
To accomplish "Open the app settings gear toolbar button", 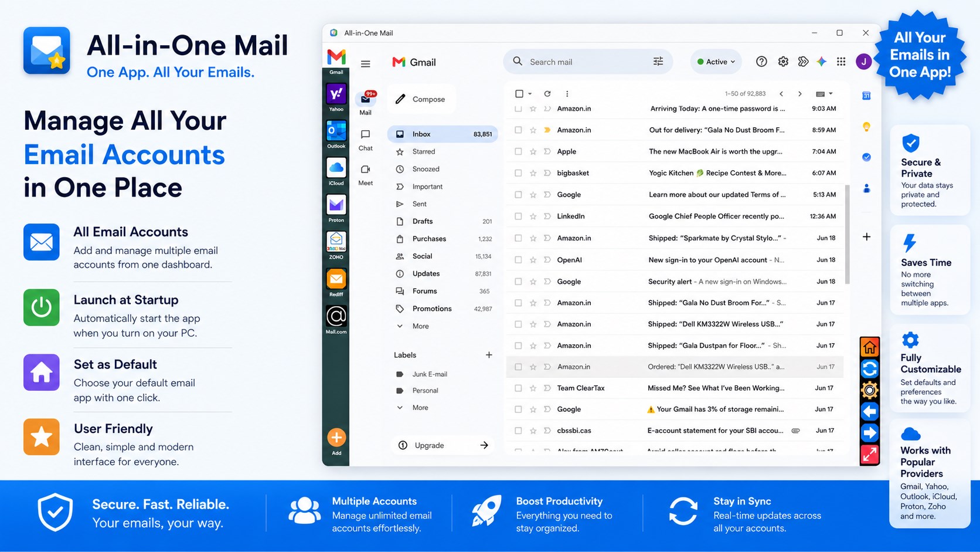I will click(x=870, y=390).
